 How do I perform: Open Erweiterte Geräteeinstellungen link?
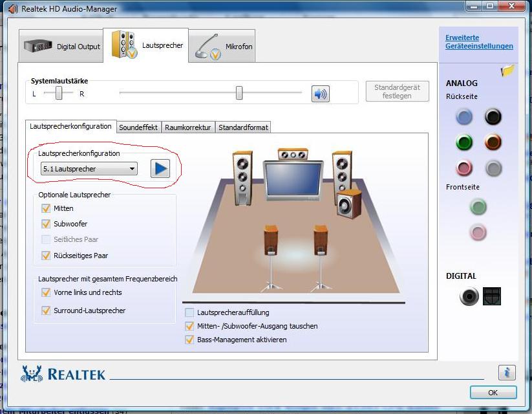pyautogui.click(x=479, y=42)
